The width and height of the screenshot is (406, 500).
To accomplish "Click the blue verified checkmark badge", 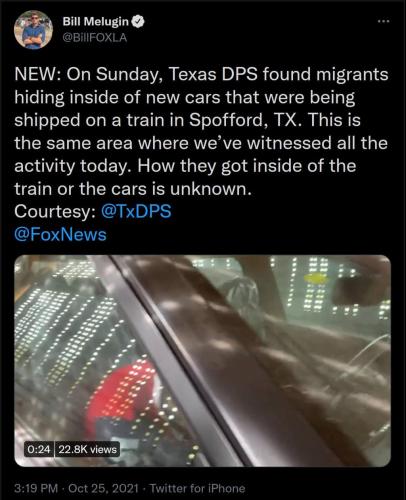I will point(138,22).
